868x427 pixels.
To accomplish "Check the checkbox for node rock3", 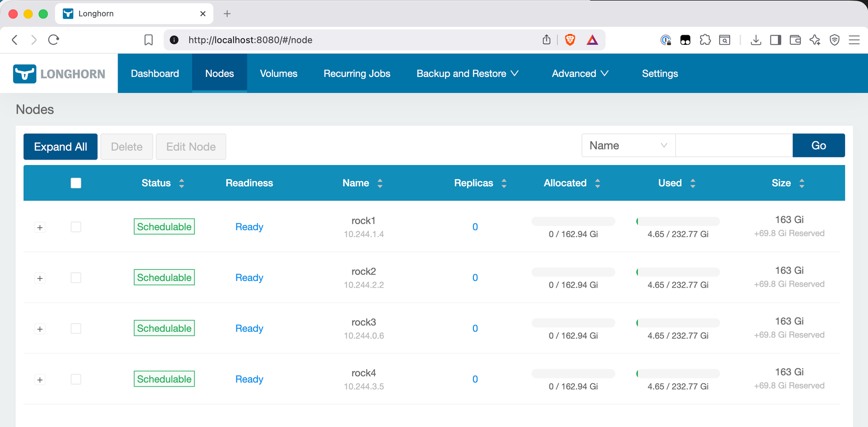I will pyautogui.click(x=76, y=329).
